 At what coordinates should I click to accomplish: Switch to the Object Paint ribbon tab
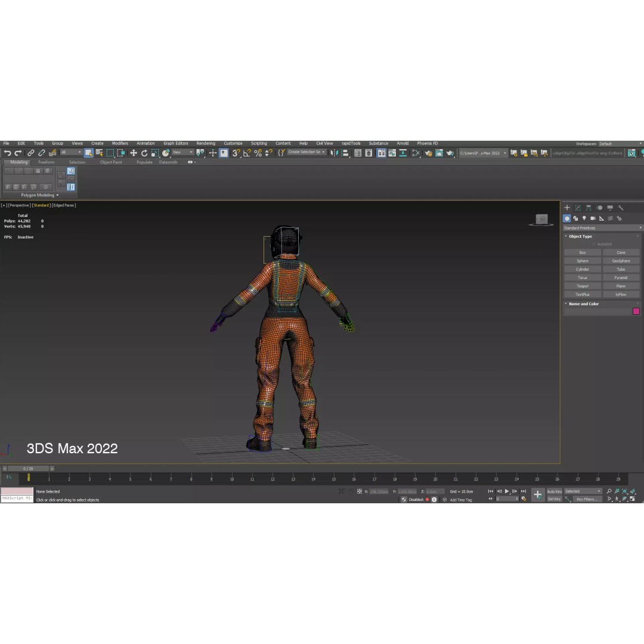pos(111,162)
